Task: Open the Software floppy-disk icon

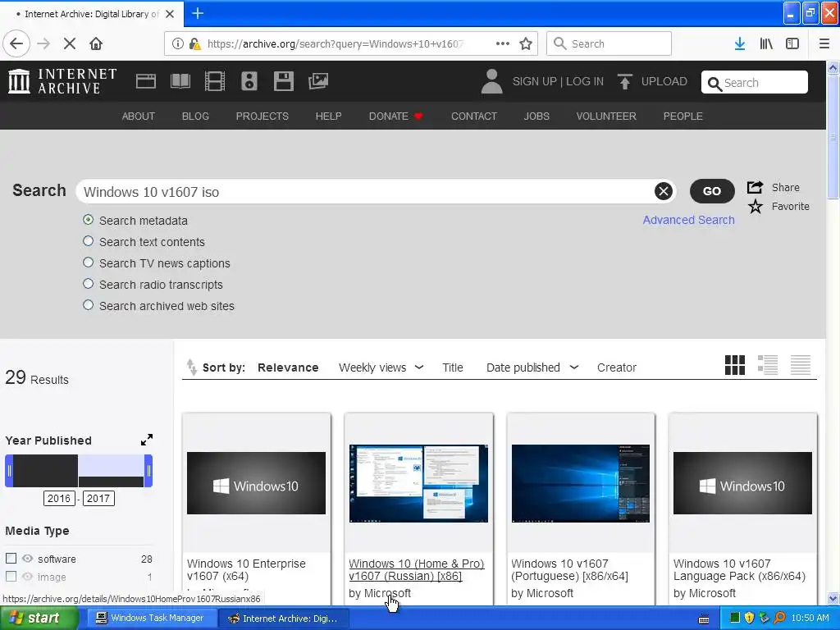Action: tap(283, 81)
